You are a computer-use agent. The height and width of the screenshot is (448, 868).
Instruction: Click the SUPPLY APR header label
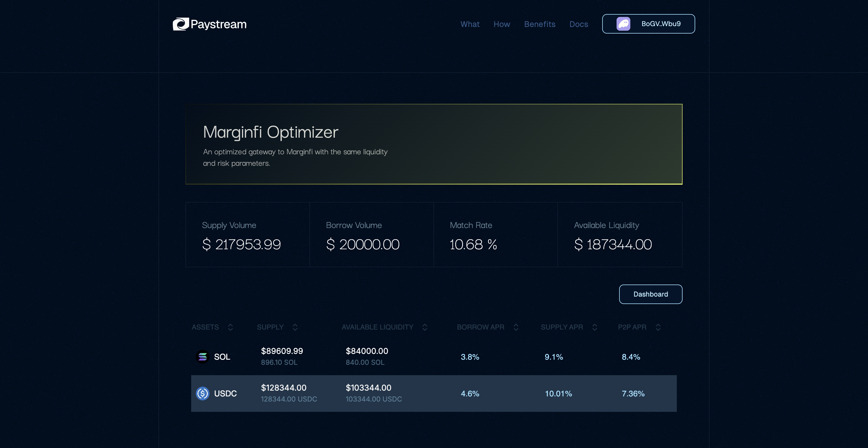562,327
